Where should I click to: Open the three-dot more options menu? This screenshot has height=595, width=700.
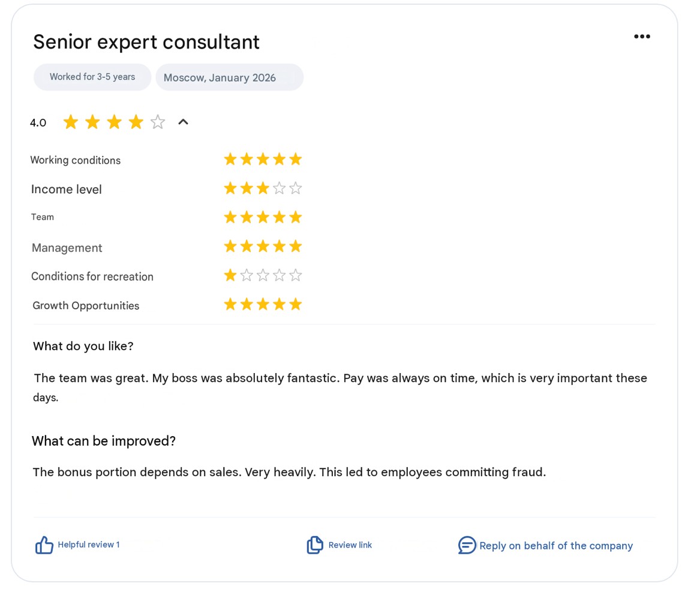642,37
